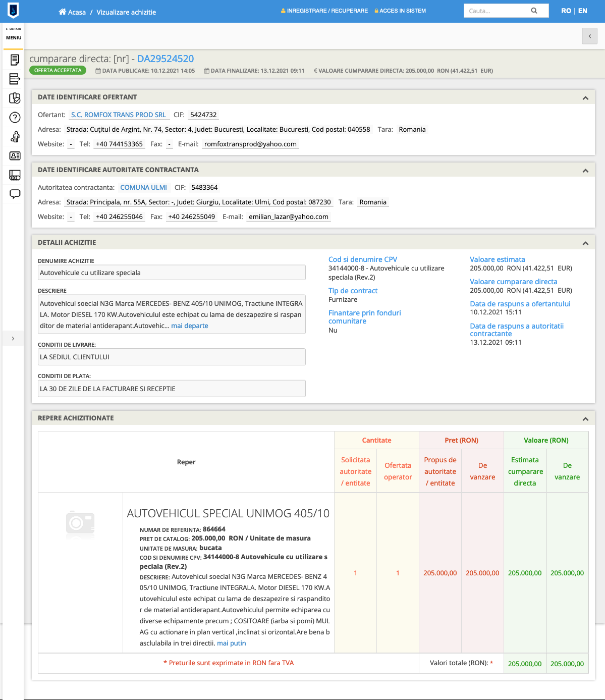This screenshot has height=700, width=605.
Task: Focus the Cauta search field
Action: click(497, 11)
